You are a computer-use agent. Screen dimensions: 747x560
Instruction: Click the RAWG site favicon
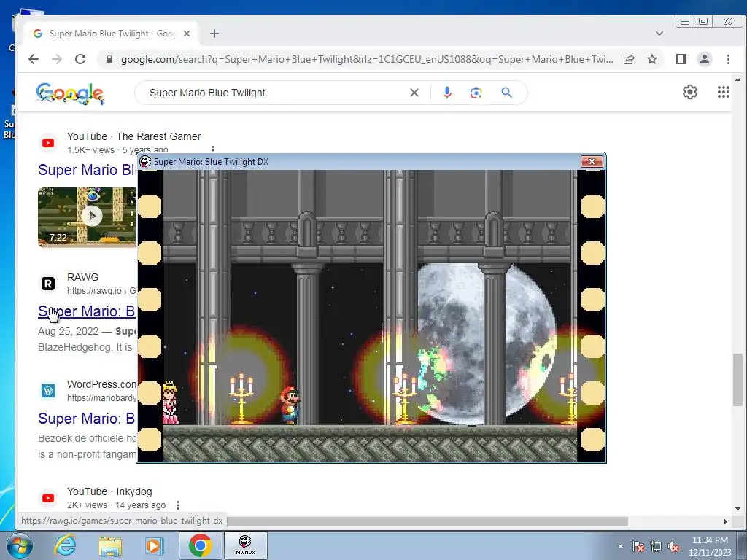pos(48,284)
